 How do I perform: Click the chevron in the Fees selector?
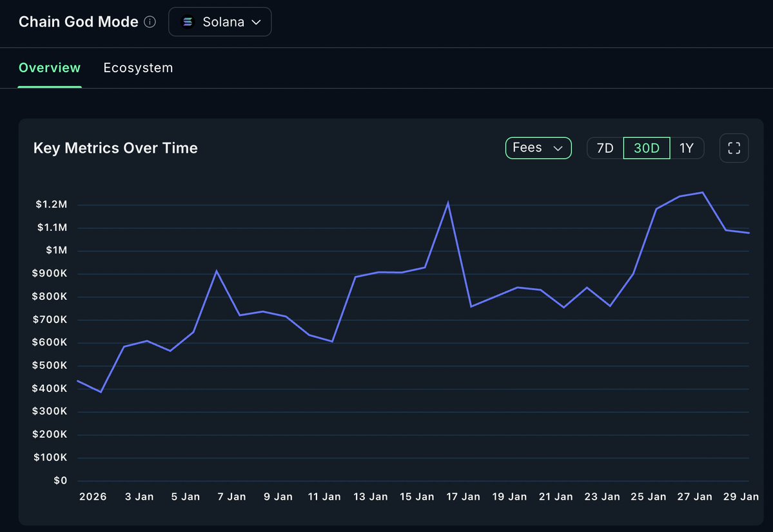558,148
